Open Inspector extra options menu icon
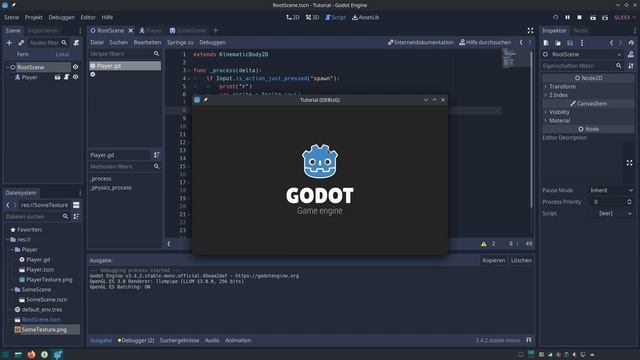 pyautogui.click(x=582, y=43)
